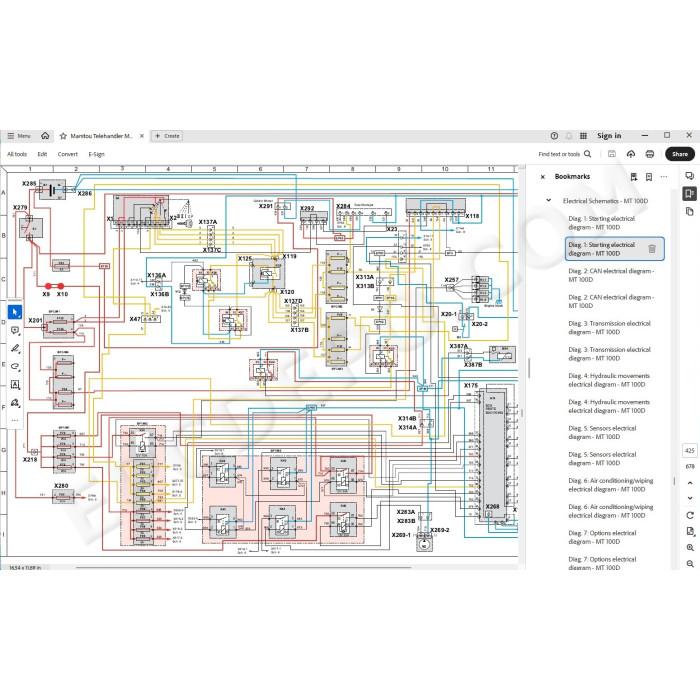The image size is (700, 700).
Task: Click the page number field showing 425
Action: [690, 450]
